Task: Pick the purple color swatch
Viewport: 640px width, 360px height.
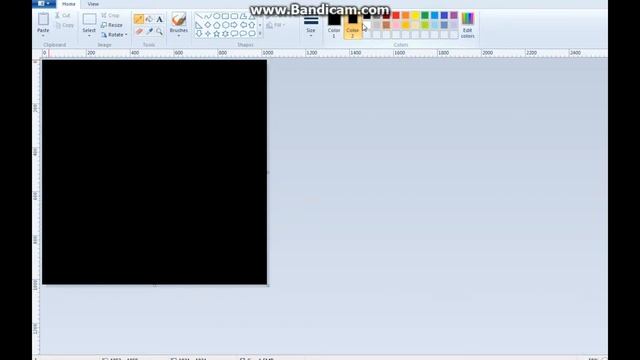Action: [x=454, y=16]
